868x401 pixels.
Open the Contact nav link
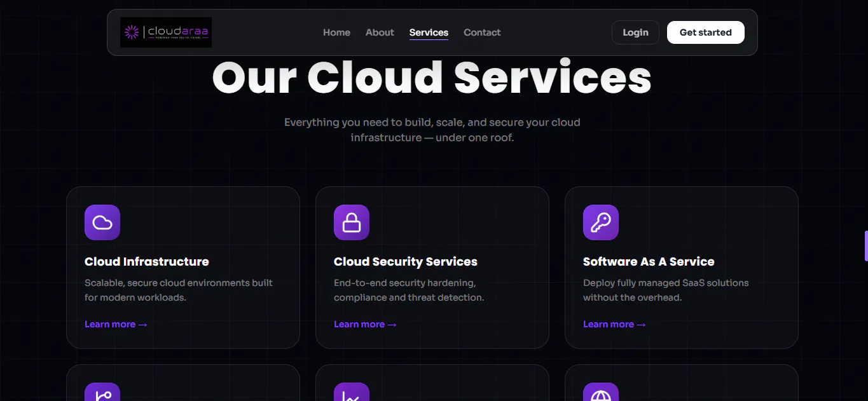(482, 32)
